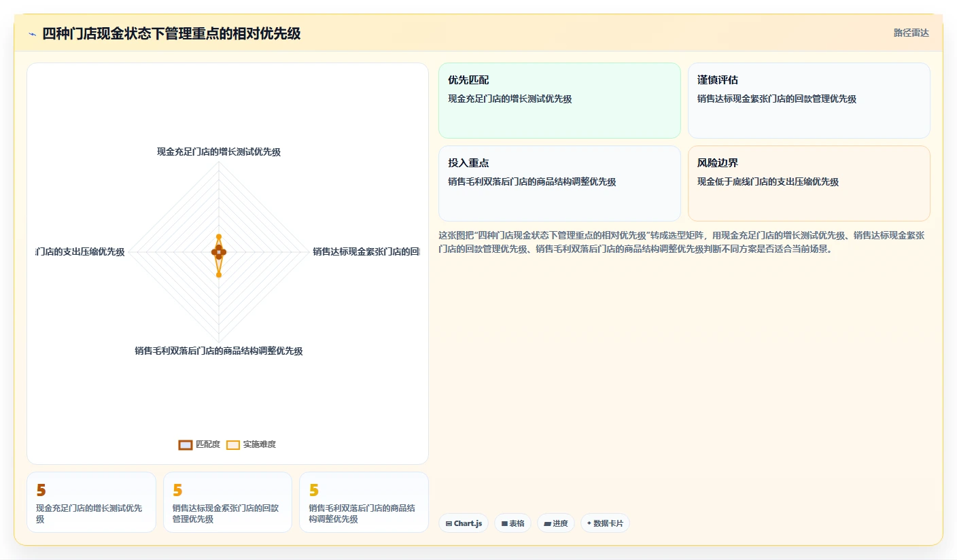Image resolution: width=957 pixels, height=560 pixels.
Task: Toggle the 匹配度 legend item
Action: click(x=199, y=444)
